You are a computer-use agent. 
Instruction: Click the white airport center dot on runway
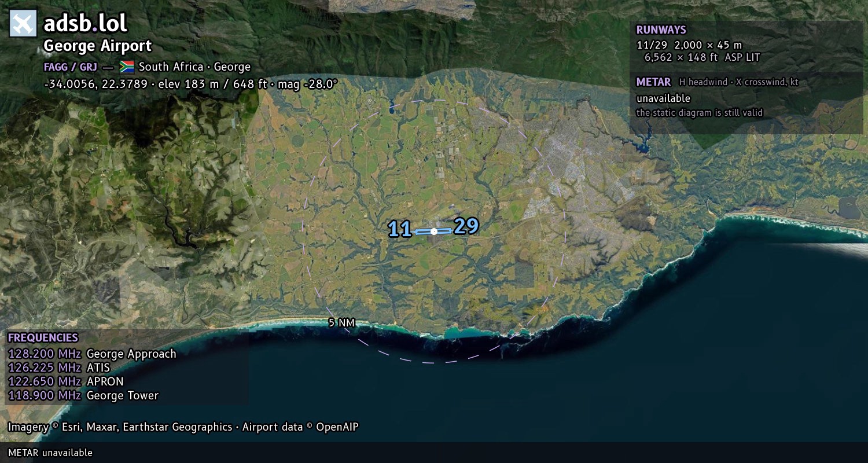(434, 231)
